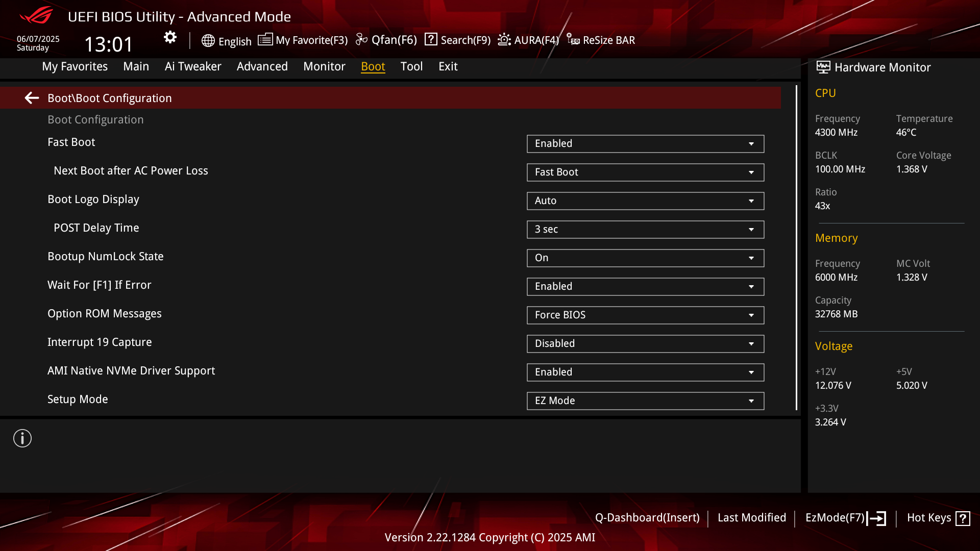This screenshot has width=980, height=551.
Task: Toggle Bootup NumLock State On selector
Action: click(645, 258)
